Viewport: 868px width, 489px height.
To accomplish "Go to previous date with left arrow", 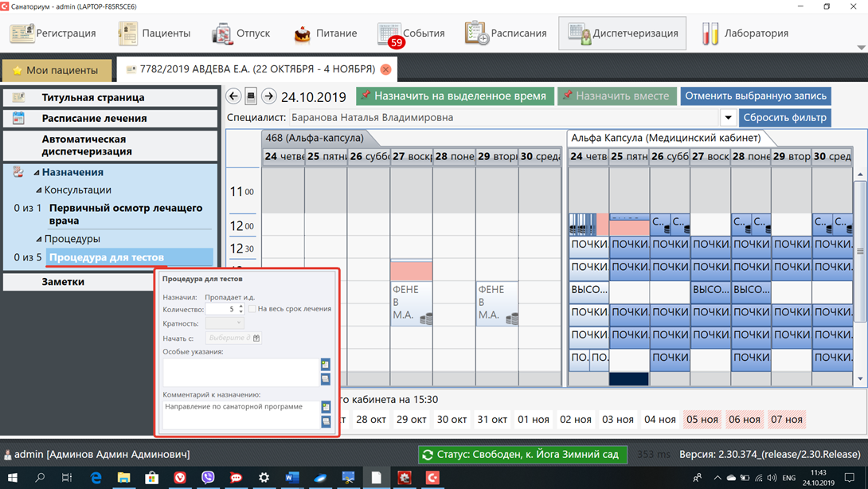I will tap(233, 96).
